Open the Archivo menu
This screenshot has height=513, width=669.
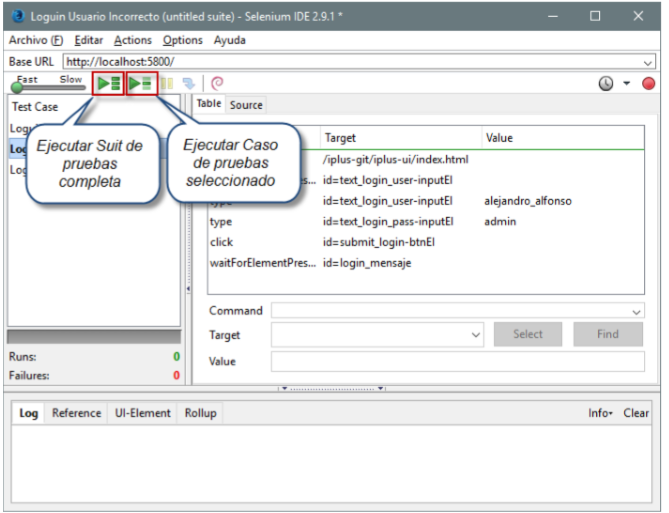point(36,40)
